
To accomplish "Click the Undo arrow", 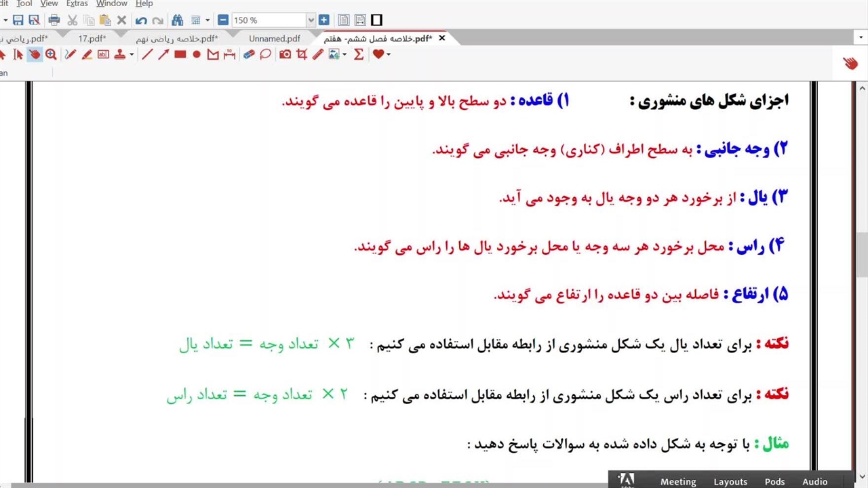I will (x=141, y=20).
